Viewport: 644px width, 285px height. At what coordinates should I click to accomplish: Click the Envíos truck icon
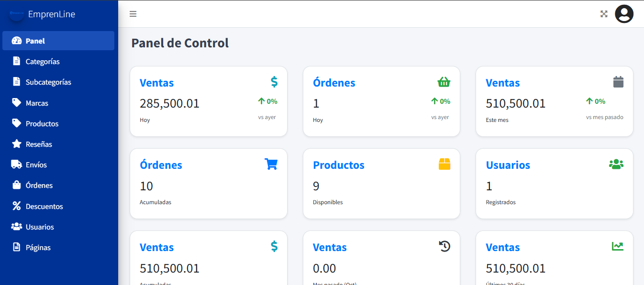point(17,164)
